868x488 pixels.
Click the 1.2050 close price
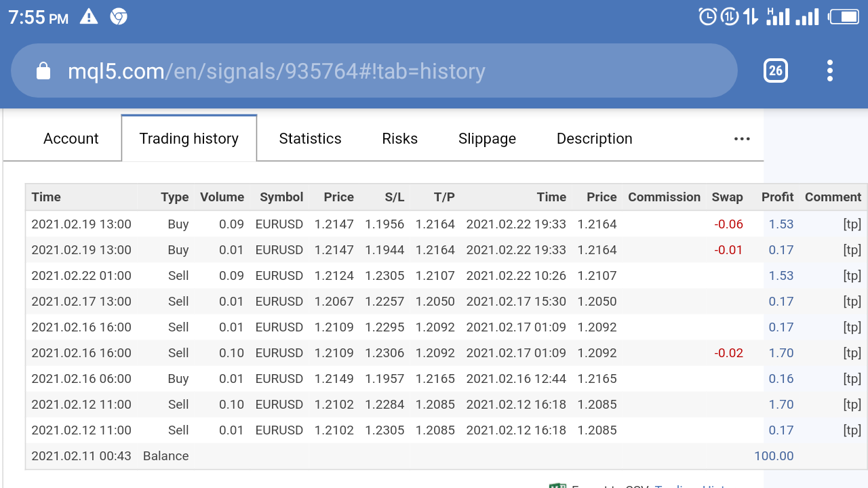(x=597, y=302)
